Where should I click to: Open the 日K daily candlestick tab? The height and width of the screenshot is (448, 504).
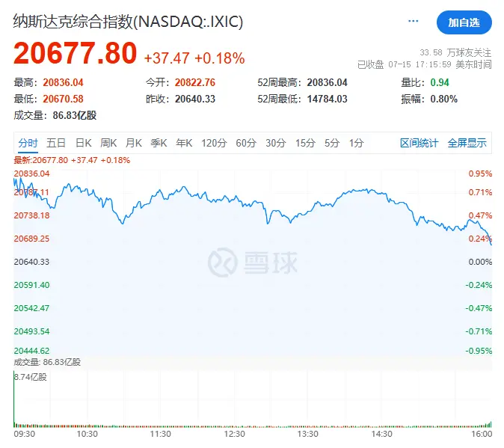click(x=83, y=143)
